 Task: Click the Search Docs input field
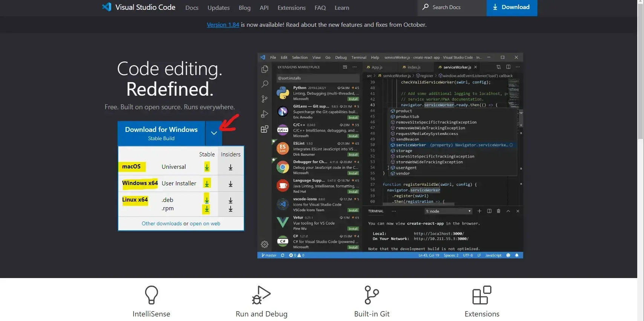point(452,7)
